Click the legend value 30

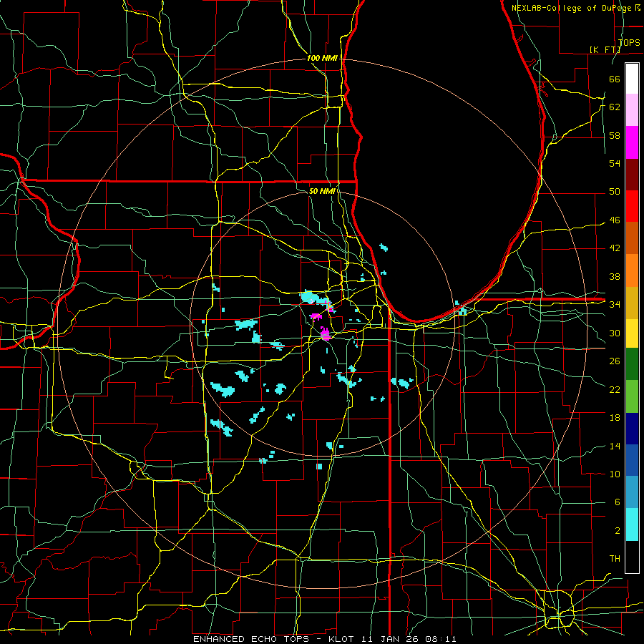615,333
